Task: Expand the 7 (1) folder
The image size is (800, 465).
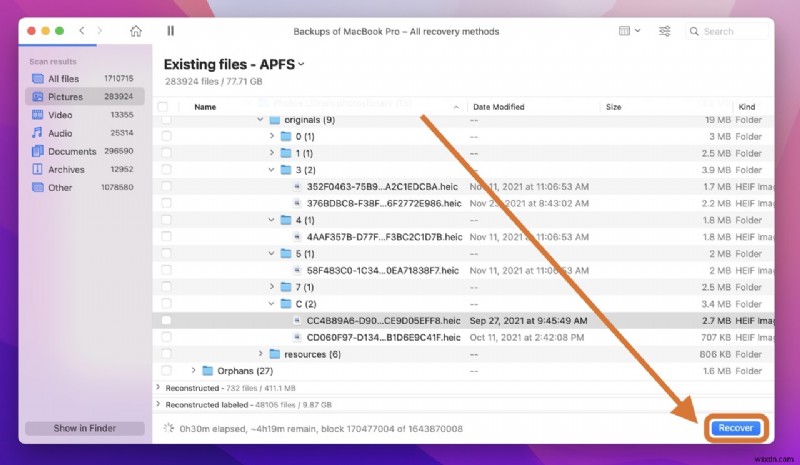Action: (272, 287)
